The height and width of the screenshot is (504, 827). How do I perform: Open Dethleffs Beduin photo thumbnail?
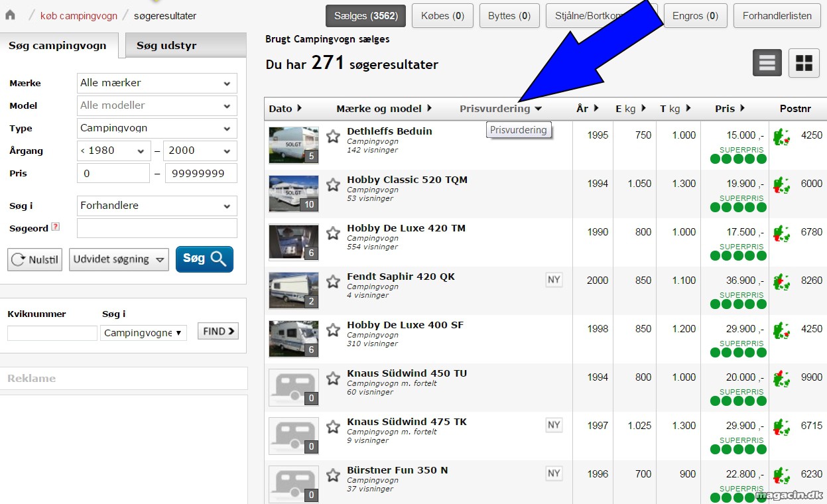(x=294, y=145)
